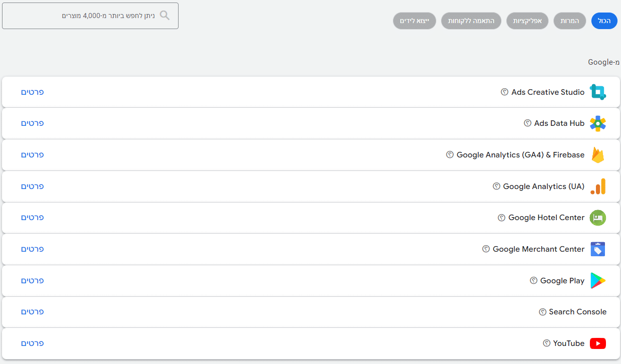This screenshot has width=621, height=364.
Task: Click the YouTube red play icon
Action: (x=597, y=343)
